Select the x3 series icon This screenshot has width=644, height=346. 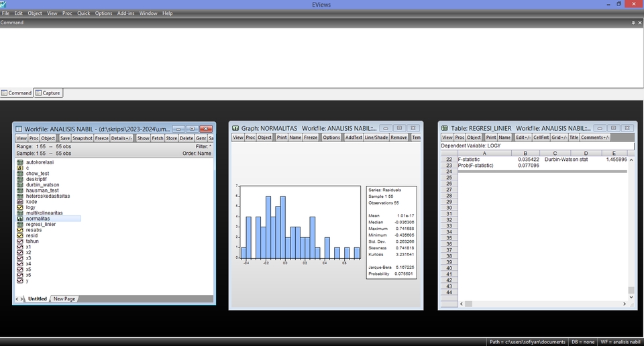[19, 258]
